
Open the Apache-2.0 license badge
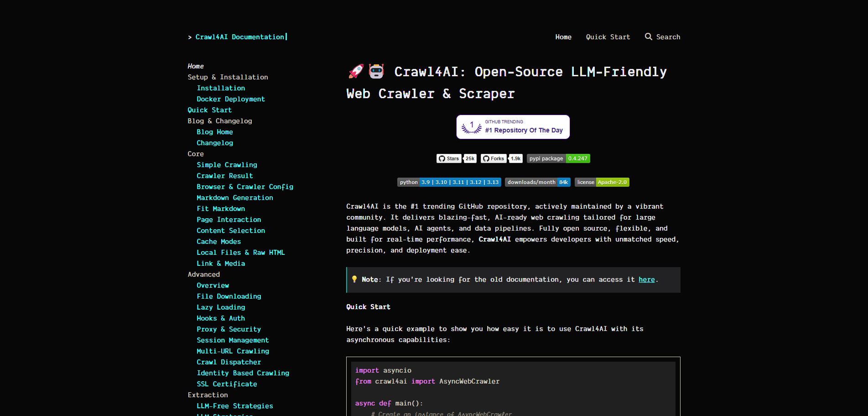(x=602, y=182)
